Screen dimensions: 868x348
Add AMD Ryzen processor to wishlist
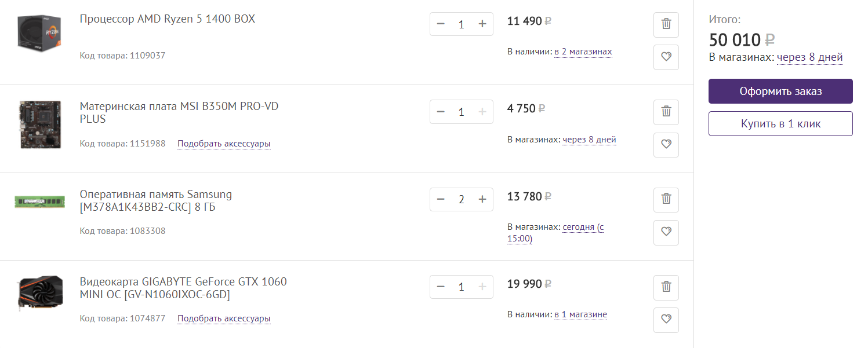(x=666, y=57)
